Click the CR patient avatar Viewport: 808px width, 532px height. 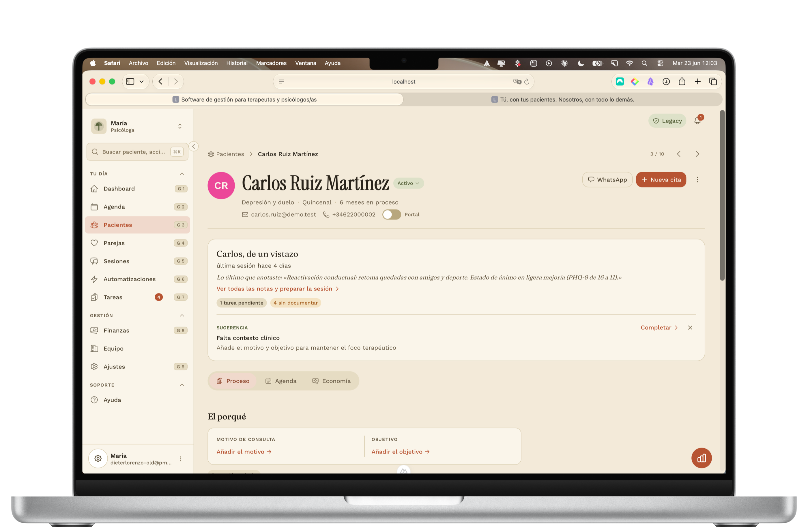pos(221,186)
